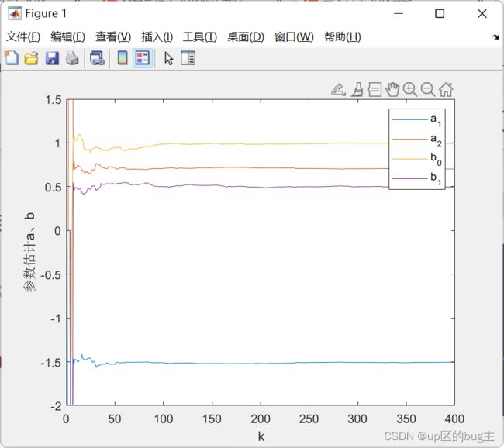Enable data tips icon on axes toolbar

pos(375,90)
